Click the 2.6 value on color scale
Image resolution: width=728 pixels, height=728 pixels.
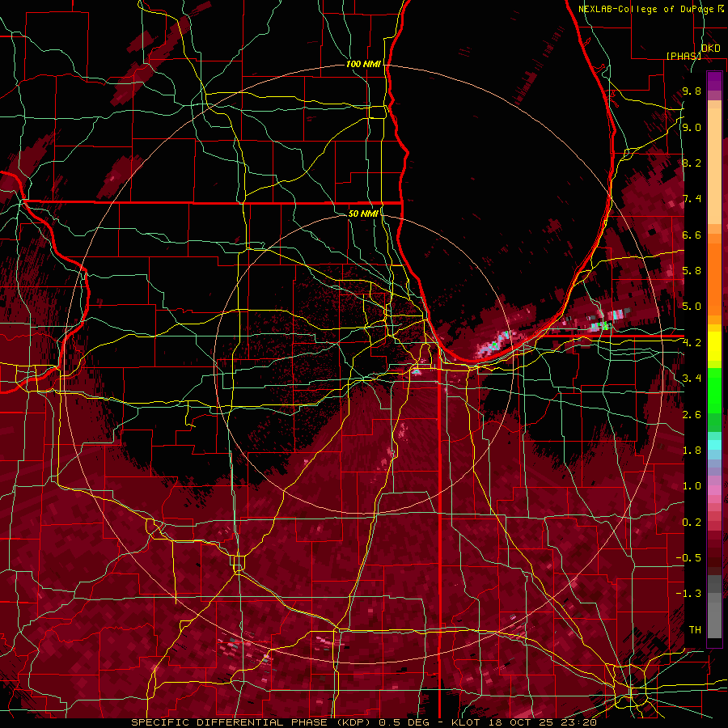692,414
